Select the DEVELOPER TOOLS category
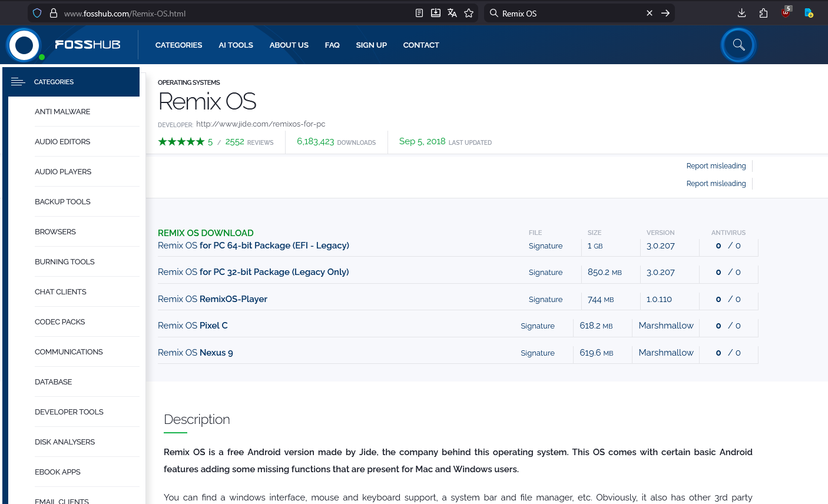828x504 pixels. (x=69, y=412)
